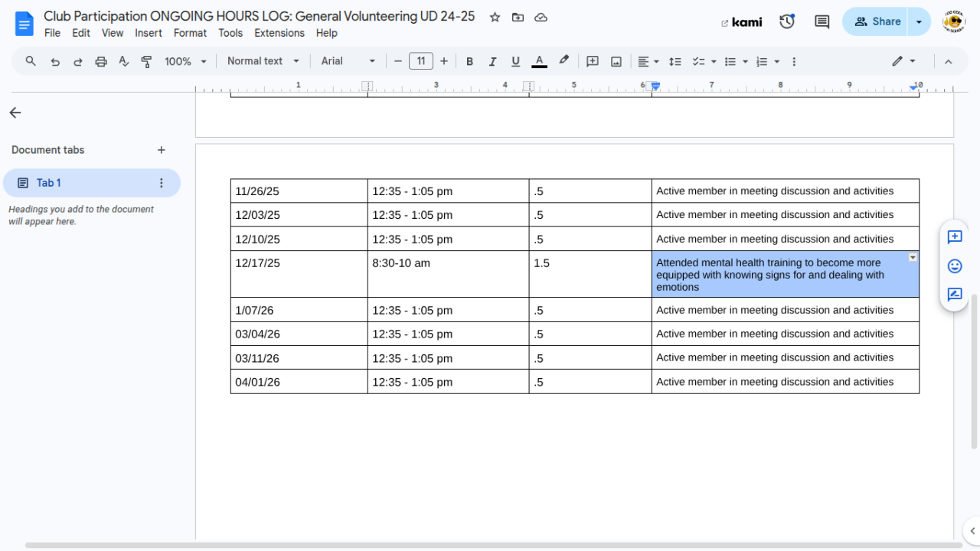Select the Paint format tool
The width and height of the screenshot is (980, 551).
pyautogui.click(x=146, y=61)
